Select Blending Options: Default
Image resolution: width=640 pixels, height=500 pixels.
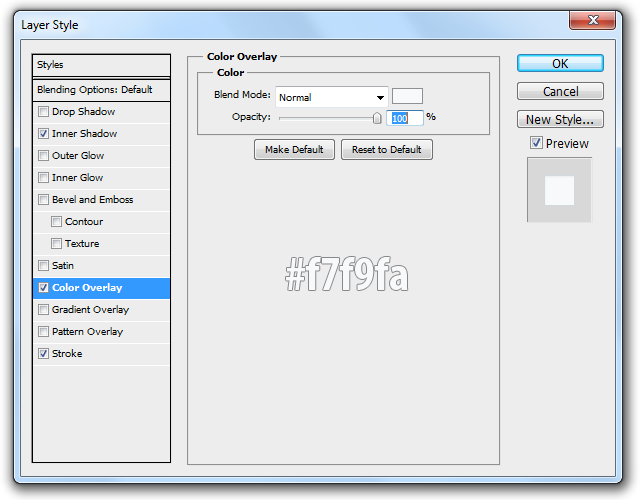(x=101, y=90)
